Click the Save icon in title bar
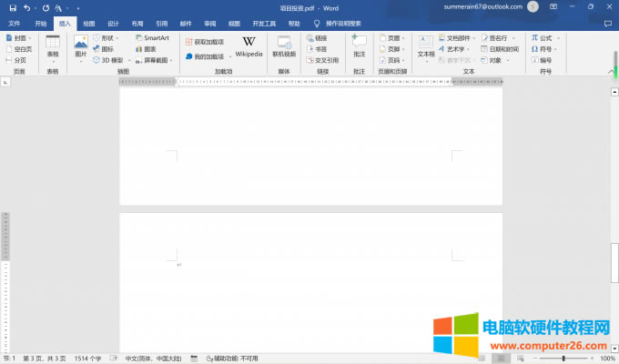 13,6
